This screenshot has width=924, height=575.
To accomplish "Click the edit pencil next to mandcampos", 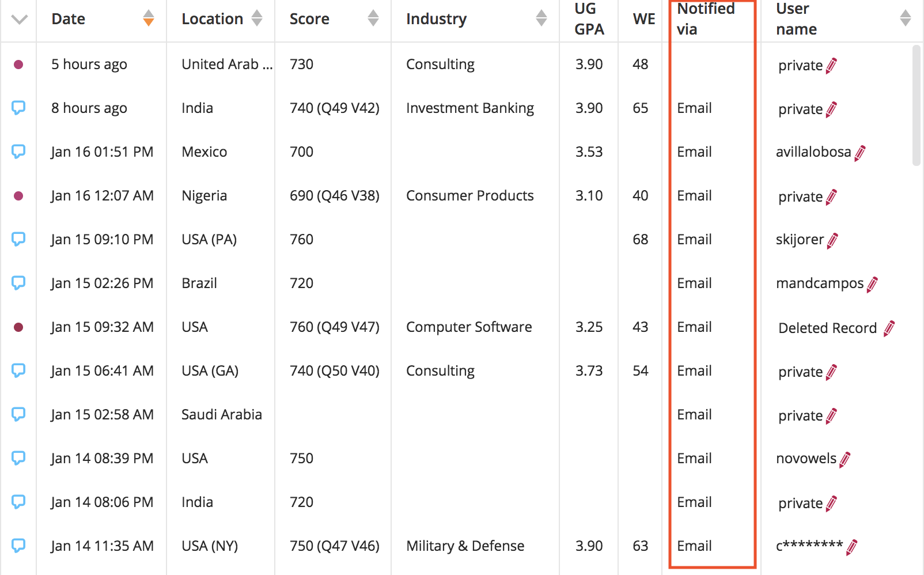I will click(x=872, y=284).
